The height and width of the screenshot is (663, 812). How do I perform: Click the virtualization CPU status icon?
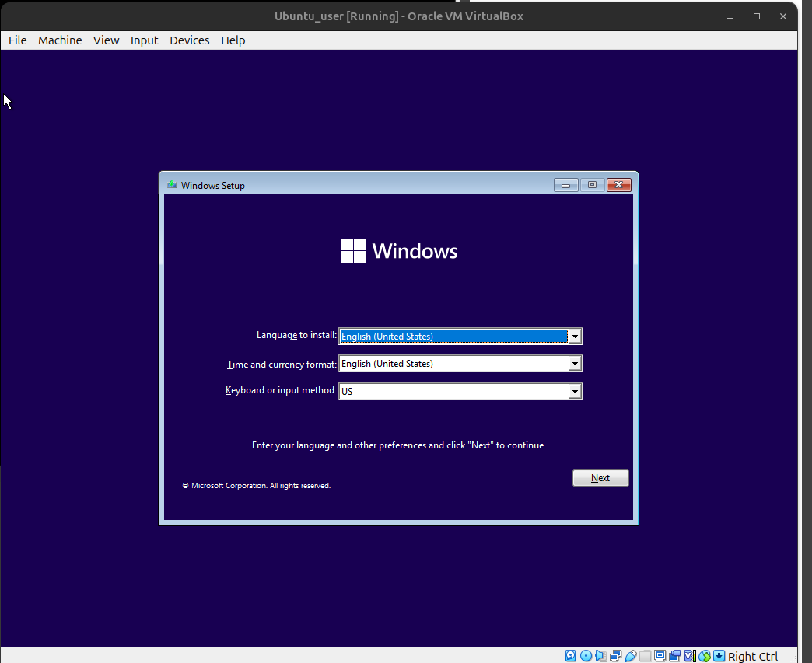[690, 656]
